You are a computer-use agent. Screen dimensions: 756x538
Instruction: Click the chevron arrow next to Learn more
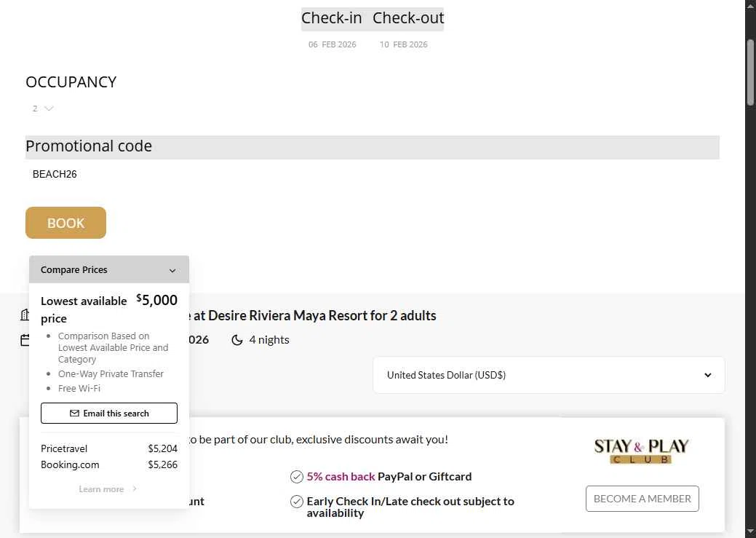pyautogui.click(x=135, y=488)
